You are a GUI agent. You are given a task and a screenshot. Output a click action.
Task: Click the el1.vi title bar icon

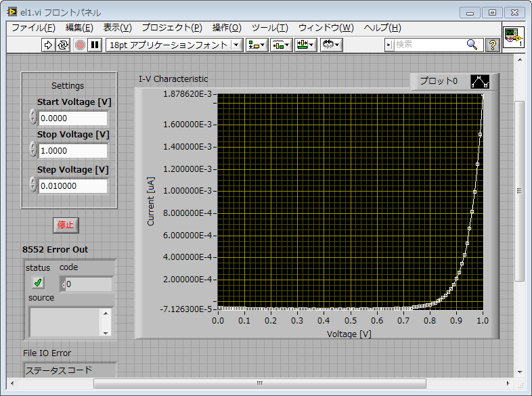click(12, 12)
